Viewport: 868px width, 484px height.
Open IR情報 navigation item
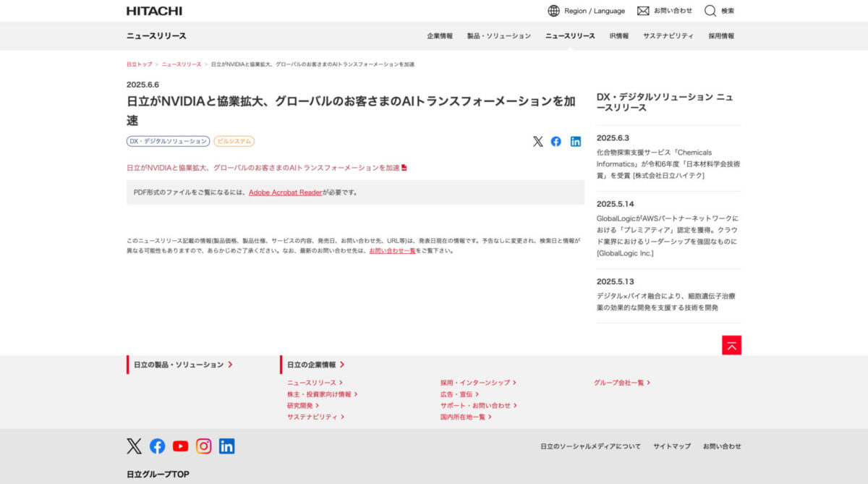[x=619, y=36]
